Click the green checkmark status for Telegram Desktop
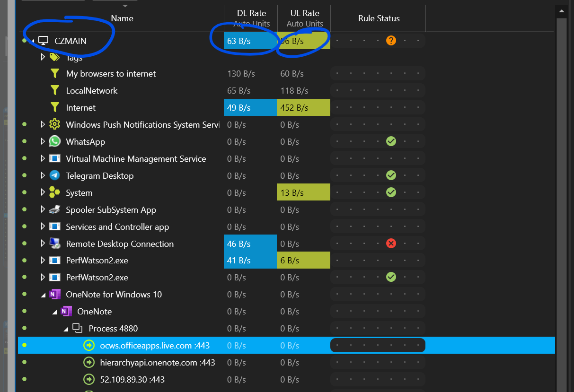Viewport: 574px width, 392px height. (391, 175)
